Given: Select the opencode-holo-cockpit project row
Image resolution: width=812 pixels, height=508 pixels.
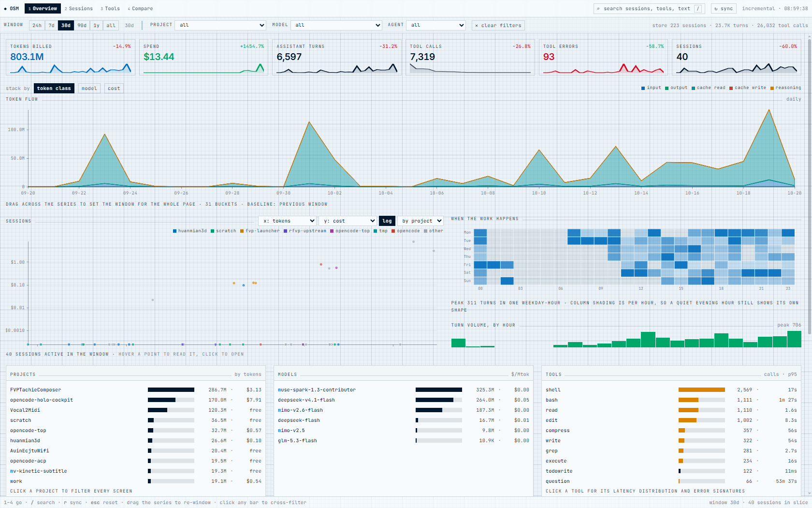Looking at the screenshot, I should (136, 400).
